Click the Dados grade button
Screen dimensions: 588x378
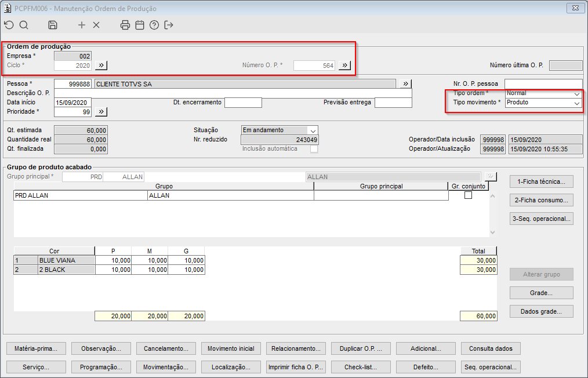541,311
